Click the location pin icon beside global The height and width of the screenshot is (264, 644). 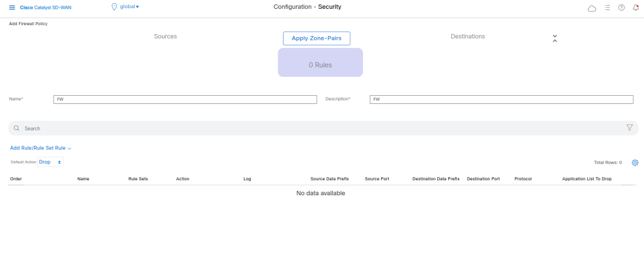[x=114, y=7]
